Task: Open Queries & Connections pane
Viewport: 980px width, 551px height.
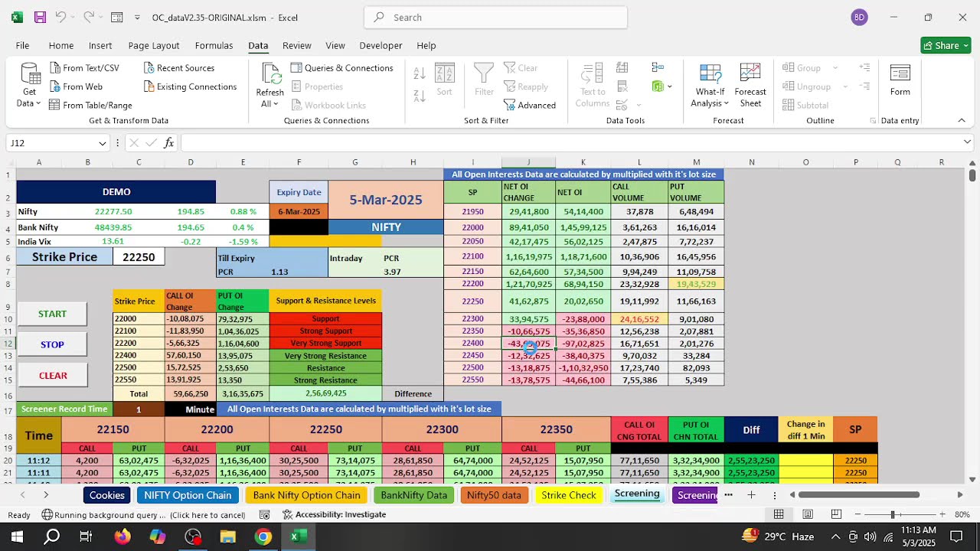Action: 341,68
